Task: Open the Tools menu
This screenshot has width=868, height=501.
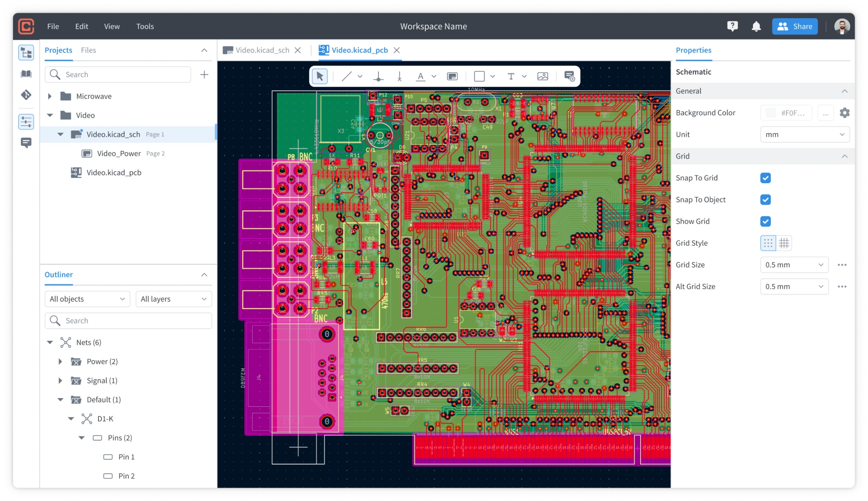Action: click(x=145, y=26)
